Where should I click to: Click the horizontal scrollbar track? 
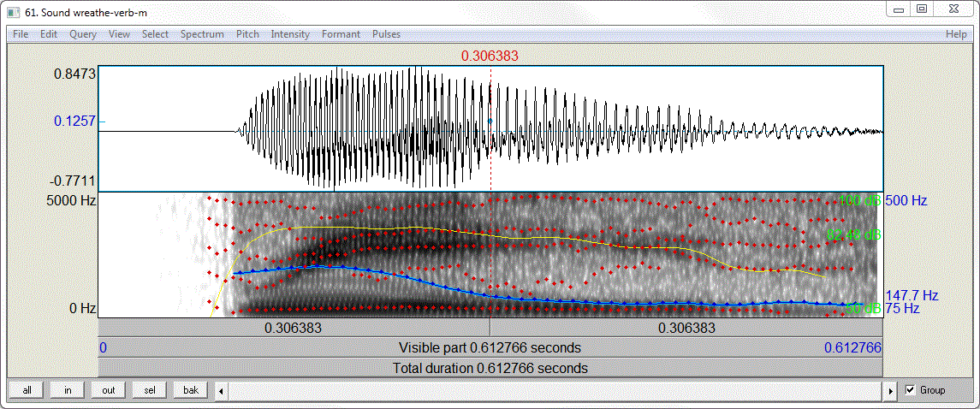click(555, 391)
